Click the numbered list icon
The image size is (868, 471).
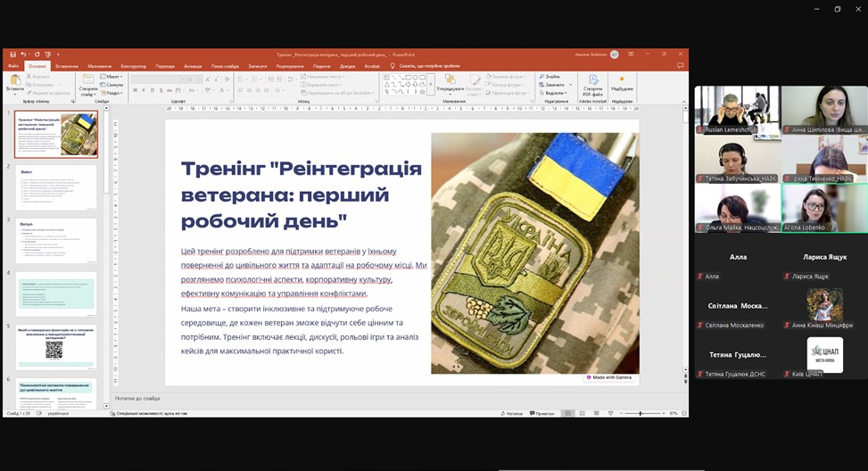253,79
